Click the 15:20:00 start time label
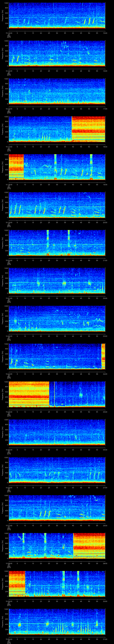Viewport: 114px width, 644px height. (x=9, y=260)
